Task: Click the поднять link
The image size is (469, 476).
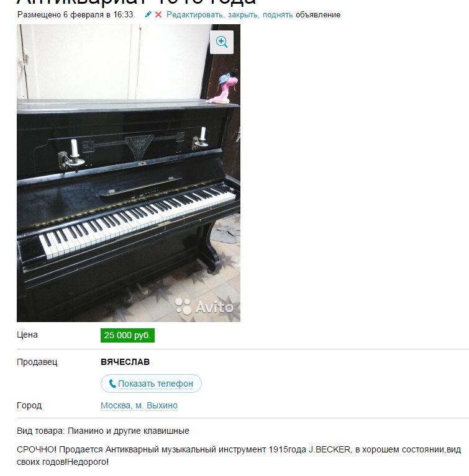Action: [278, 14]
